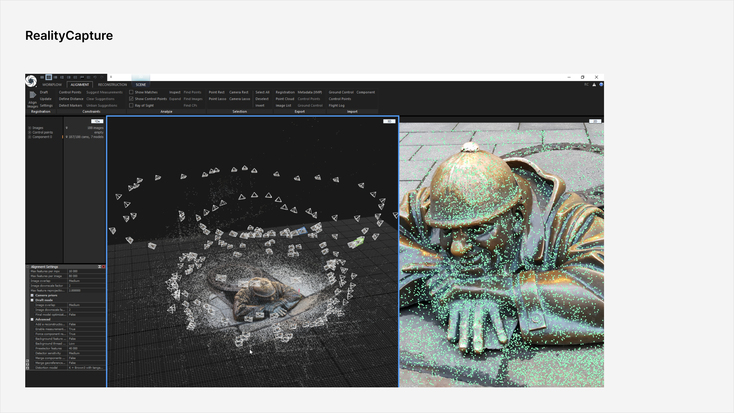Click Control Points in the Constraints group

point(70,92)
